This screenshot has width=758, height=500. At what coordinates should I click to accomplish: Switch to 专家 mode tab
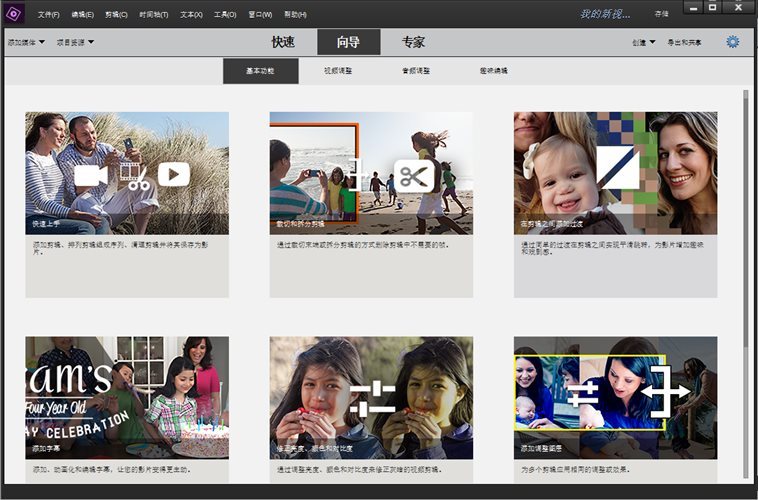(x=413, y=42)
